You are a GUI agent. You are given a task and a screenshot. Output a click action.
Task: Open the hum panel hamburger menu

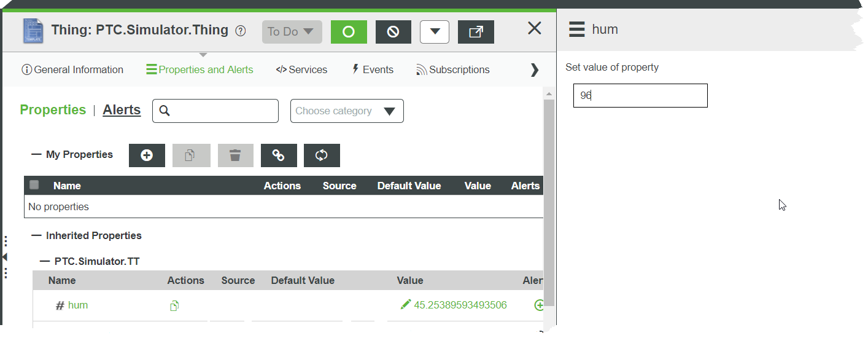tap(576, 29)
